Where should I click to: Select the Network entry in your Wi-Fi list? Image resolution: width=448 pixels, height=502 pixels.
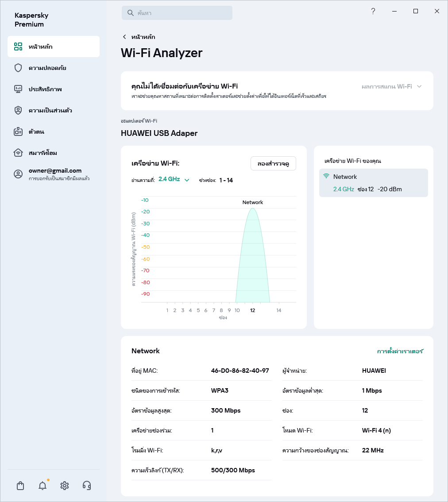(x=373, y=182)
